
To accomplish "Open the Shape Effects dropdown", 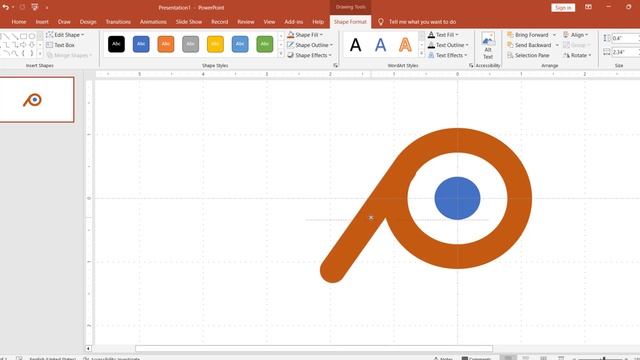I will [309, 55].
